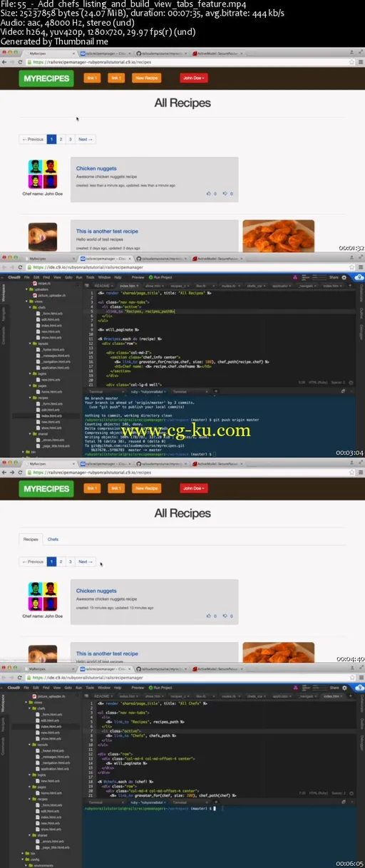Click Share in the 00:03:04 Cloud9 frame
Viewport: 365px width, 868px height.
(x=333, y=277)
